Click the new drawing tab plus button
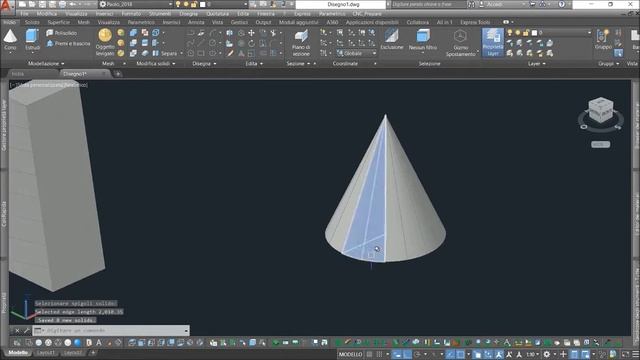Screen dimensions: 640x360 point(118,74)
